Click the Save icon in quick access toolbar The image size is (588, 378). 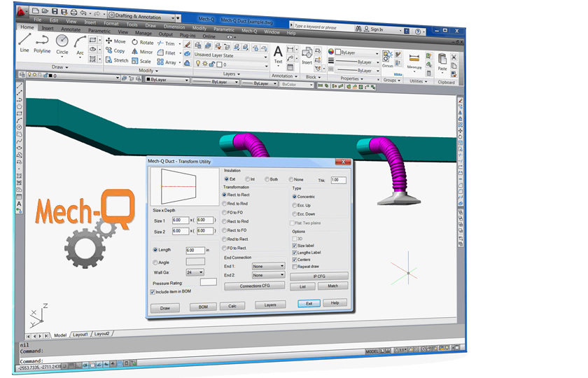[x=55, y=12]
